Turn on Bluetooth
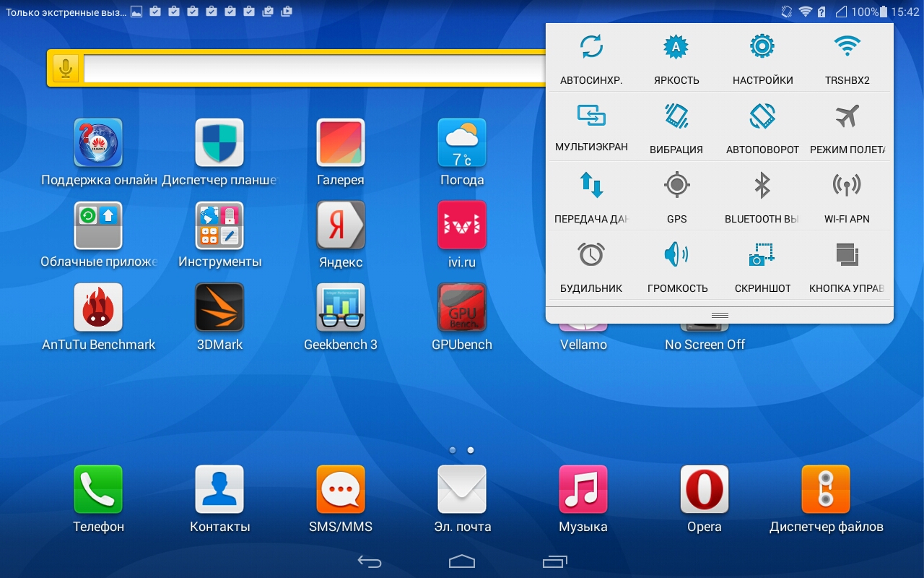Screen dimensions: 924x578 [x=762, y=197]
